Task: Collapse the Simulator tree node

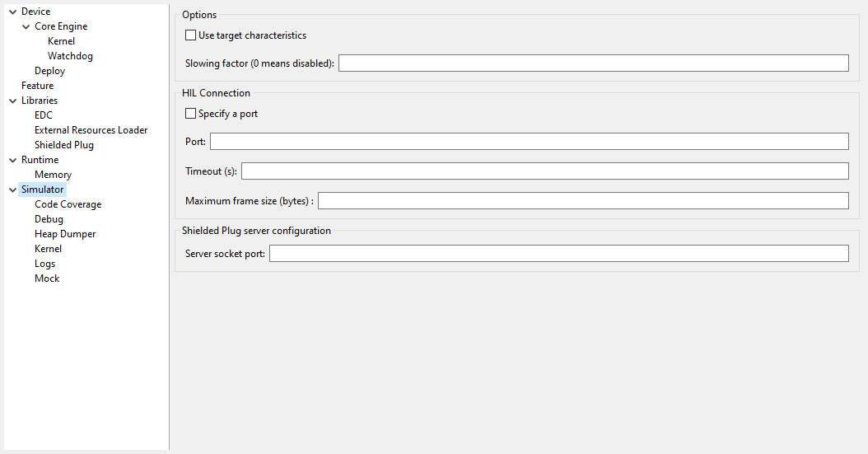Action: pos(12,190)
